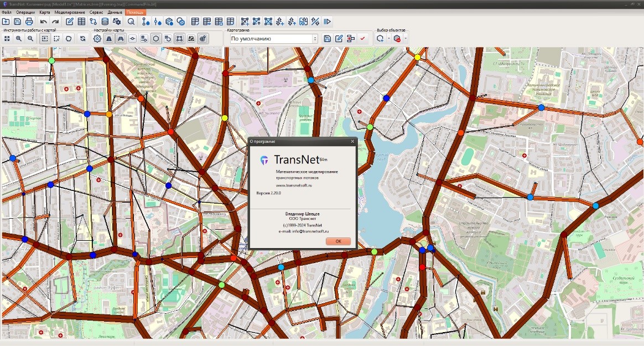Screen dimensions: 644x346
Task: Open map settings gear icon
Action: 97,38
